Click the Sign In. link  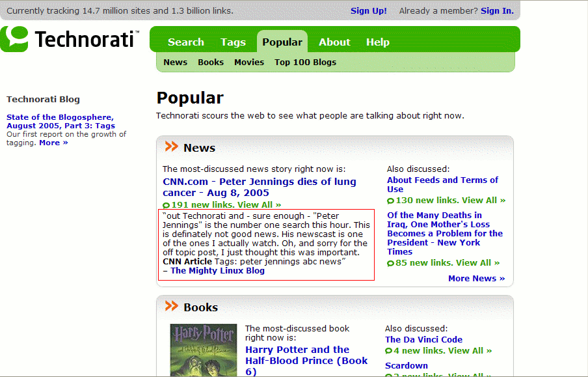point(497,11)
